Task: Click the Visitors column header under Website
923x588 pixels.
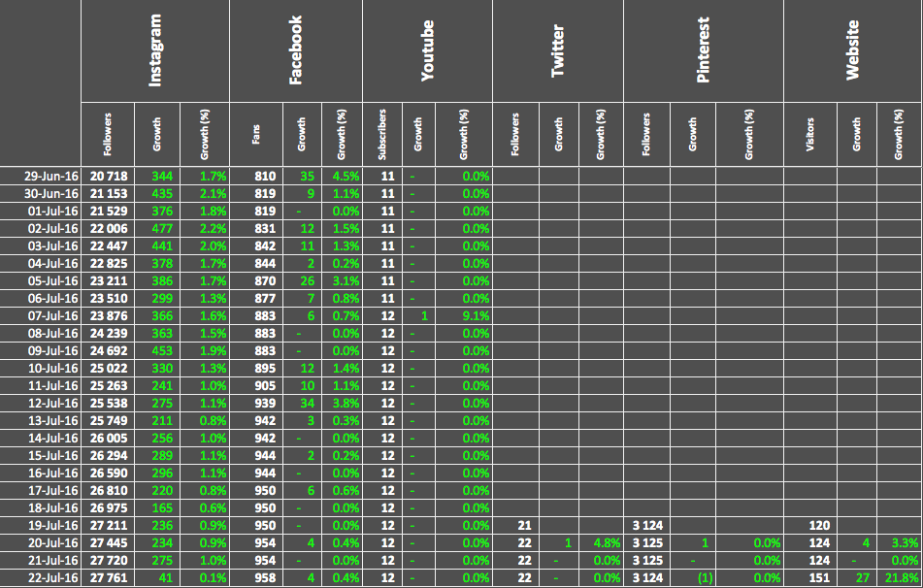Action: 810,134
